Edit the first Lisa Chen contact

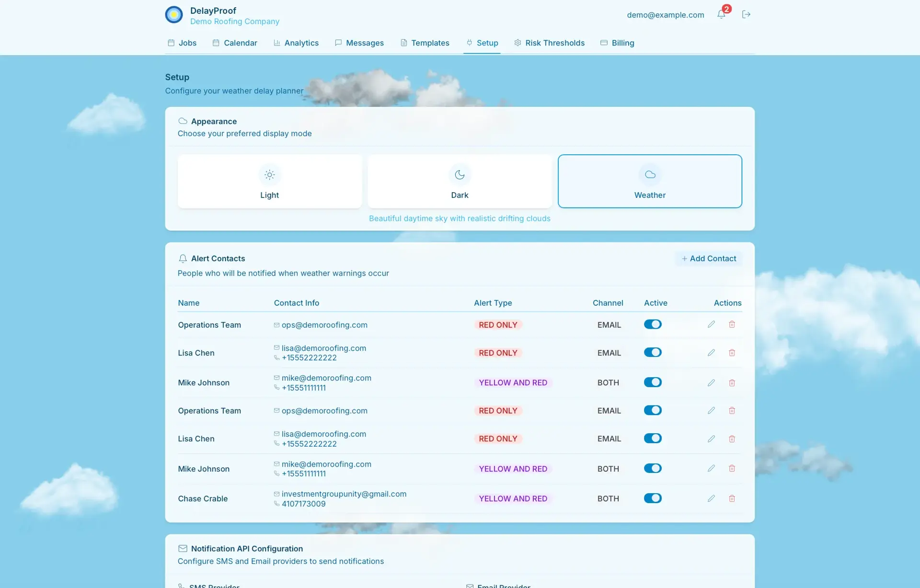click(711, 353)
